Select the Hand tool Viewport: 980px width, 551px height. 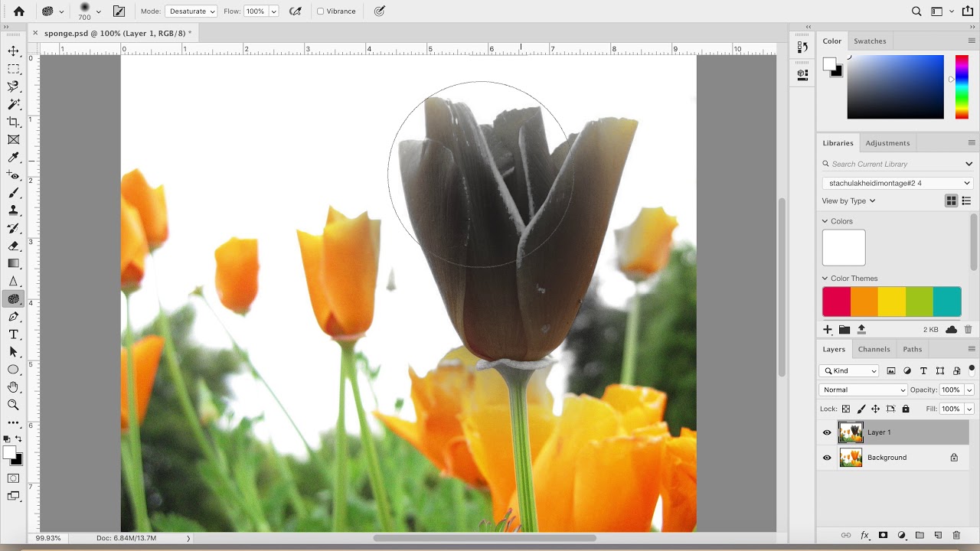(x=13, y=387)
